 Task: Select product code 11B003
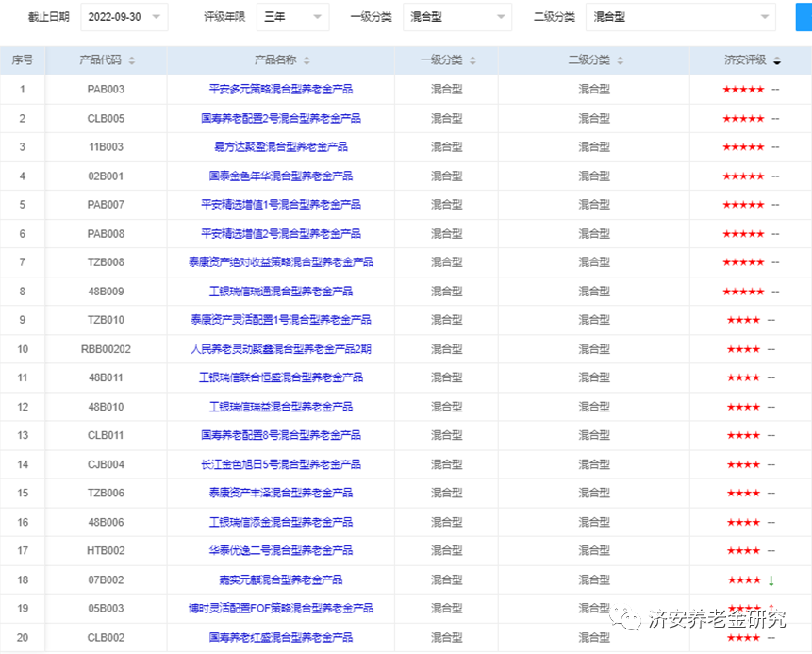106,146
